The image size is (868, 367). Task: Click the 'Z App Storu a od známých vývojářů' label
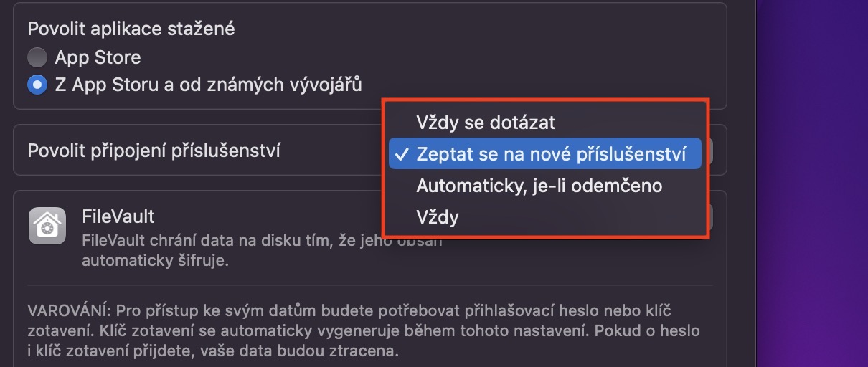tap(208, 85)
